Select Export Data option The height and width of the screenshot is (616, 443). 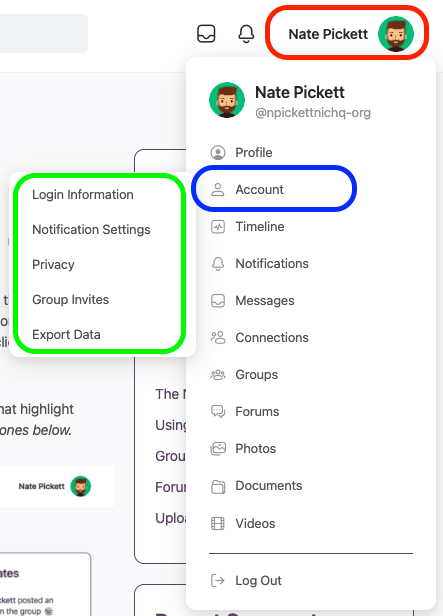66,334
